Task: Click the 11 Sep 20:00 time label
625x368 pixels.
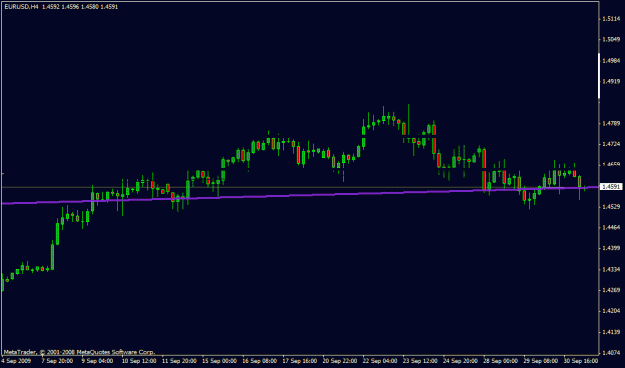Action: pyautogui.click(x=179, y=361)
